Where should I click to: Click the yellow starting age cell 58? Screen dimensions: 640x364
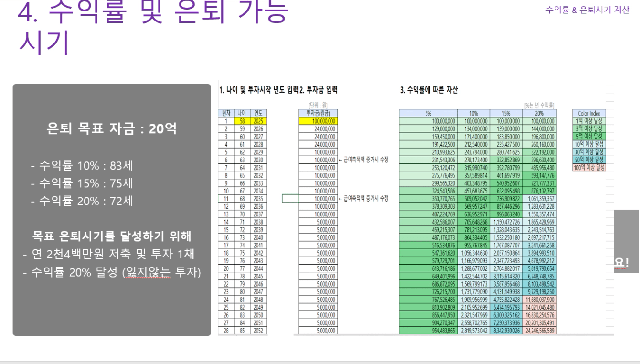242,121
